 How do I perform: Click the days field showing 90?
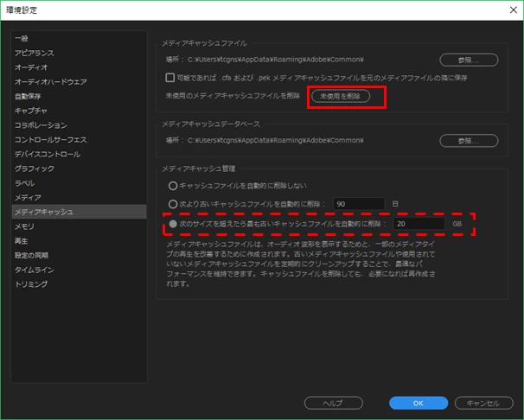pyautogui.click(x=359, y=204)
